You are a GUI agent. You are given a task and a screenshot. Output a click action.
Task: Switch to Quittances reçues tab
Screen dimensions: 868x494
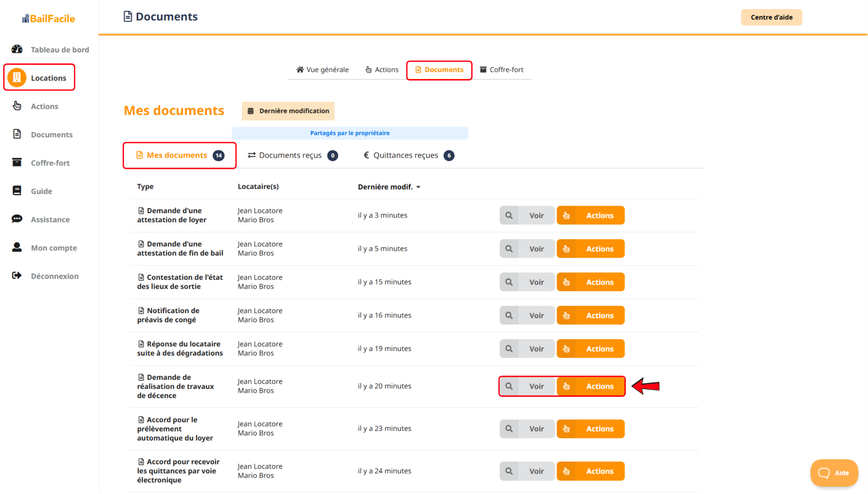tap(408, 155)
